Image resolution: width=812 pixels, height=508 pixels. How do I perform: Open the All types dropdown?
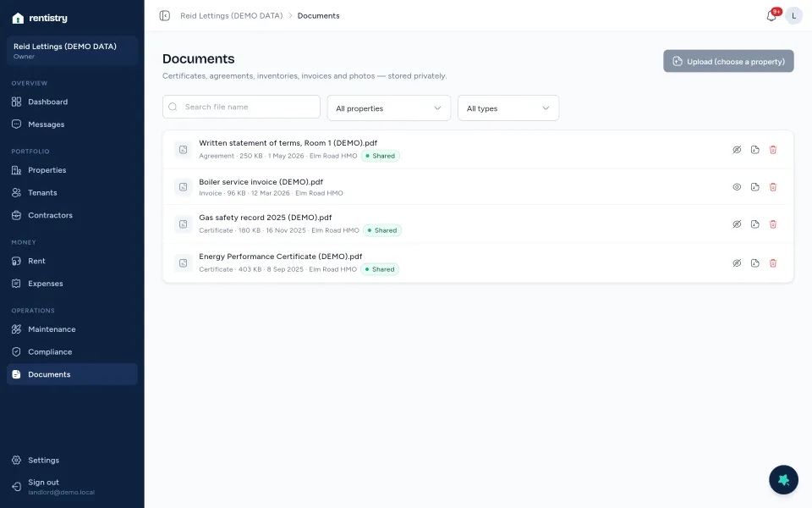pyautogui.click(x=508, y=108)
